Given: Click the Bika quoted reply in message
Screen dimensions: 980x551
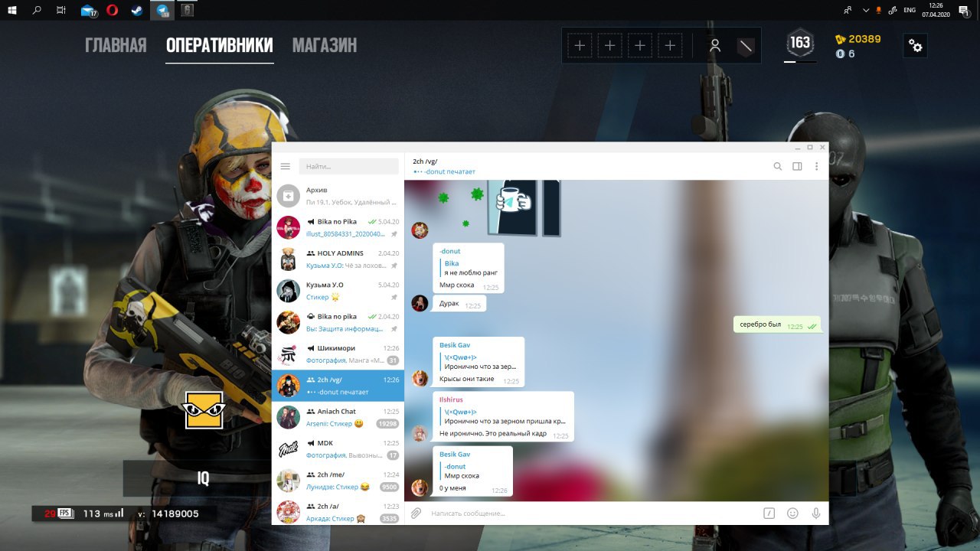Looking at the screenshot, I should coord(470,268).
